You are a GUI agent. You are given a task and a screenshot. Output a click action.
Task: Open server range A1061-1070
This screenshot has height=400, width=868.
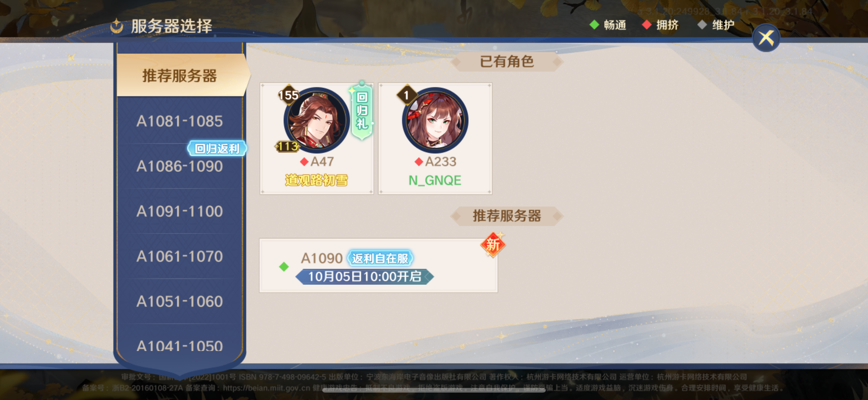pyautogui.click(x=180, y=256)
